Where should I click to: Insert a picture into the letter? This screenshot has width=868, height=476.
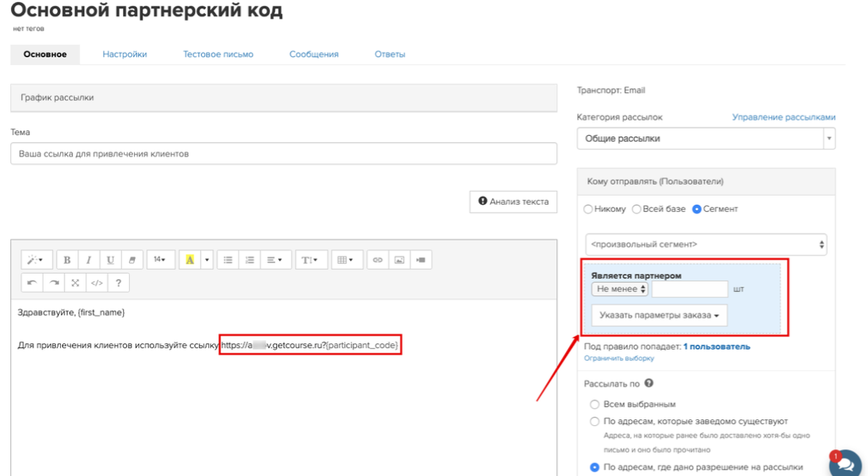399,260
